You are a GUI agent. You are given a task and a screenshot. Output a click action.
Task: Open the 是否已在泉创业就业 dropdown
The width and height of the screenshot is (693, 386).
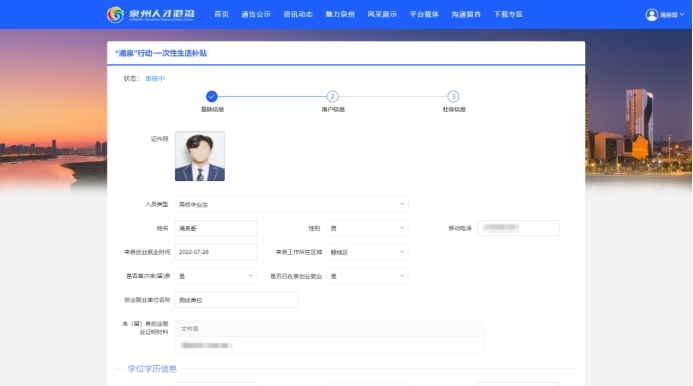[367, 276]
